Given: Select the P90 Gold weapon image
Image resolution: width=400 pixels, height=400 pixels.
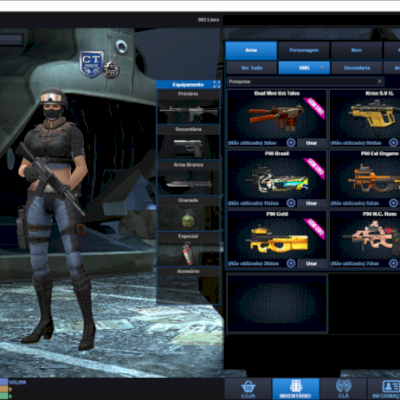Looking at the screenshot, I should click(x=276, y=240).
